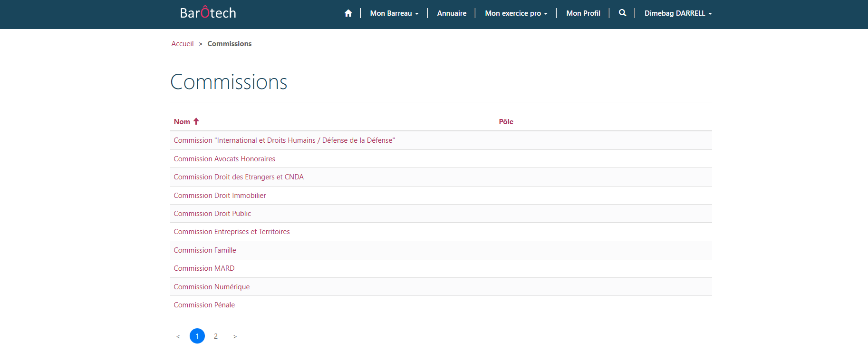Open the search magnifier icon
Viewport: 868px width, 354px height.
click(x=622, y=13)
